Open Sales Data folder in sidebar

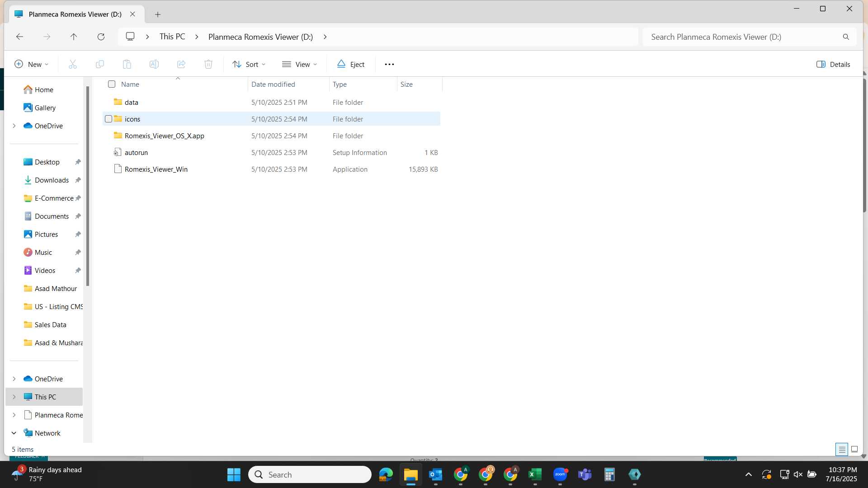click(x=50, y=324)
